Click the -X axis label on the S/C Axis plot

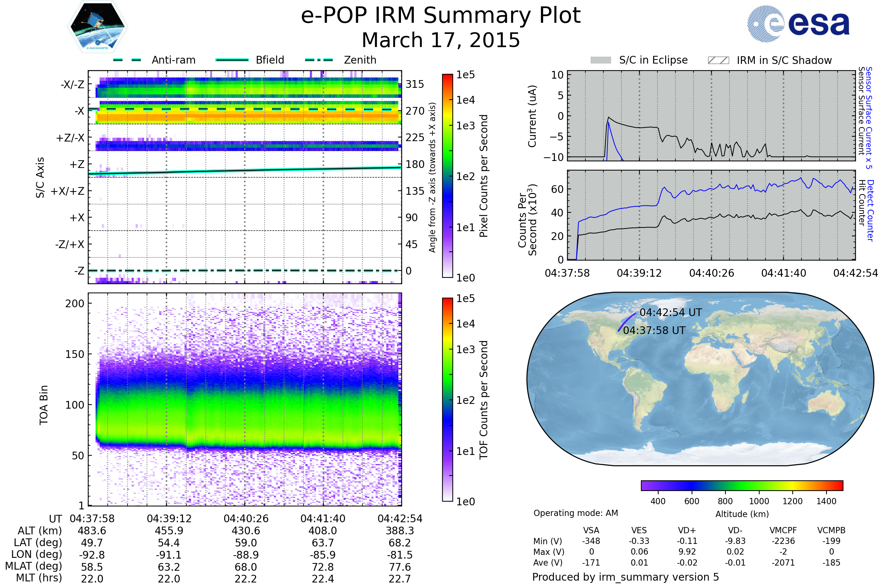pyautogui.click(x=79, y=111)
